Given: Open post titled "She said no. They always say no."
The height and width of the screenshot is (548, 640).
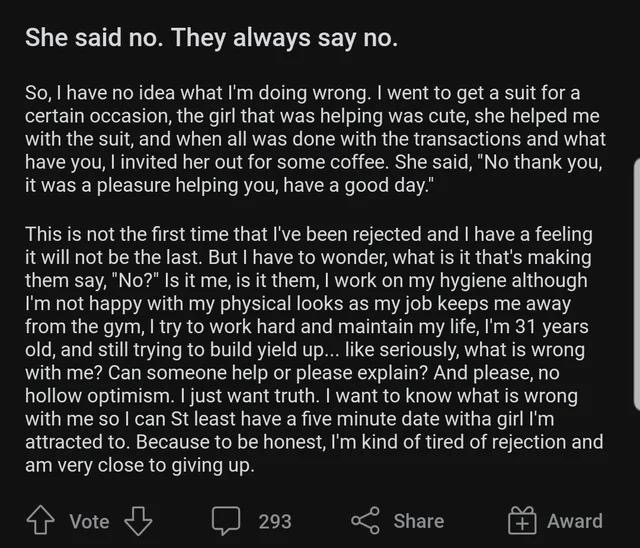Looking at the screenshot, I should (211, 38).
